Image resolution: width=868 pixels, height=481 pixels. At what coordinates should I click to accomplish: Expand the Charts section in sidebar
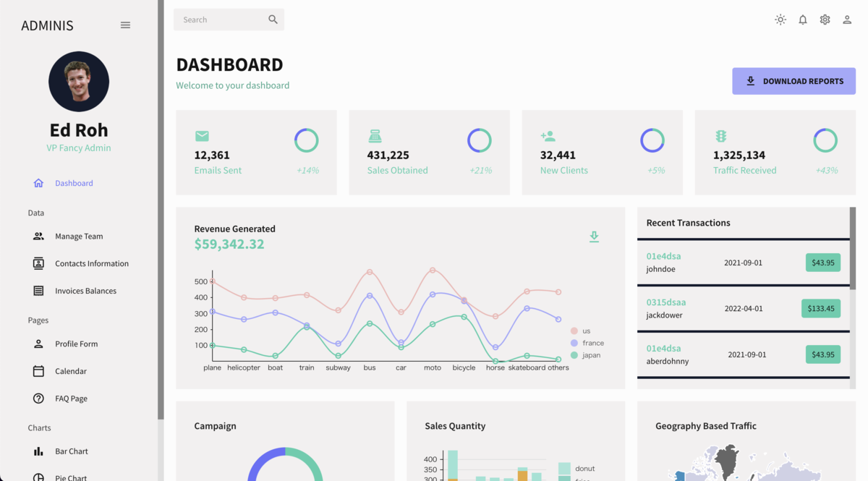(x=40, y=427)
